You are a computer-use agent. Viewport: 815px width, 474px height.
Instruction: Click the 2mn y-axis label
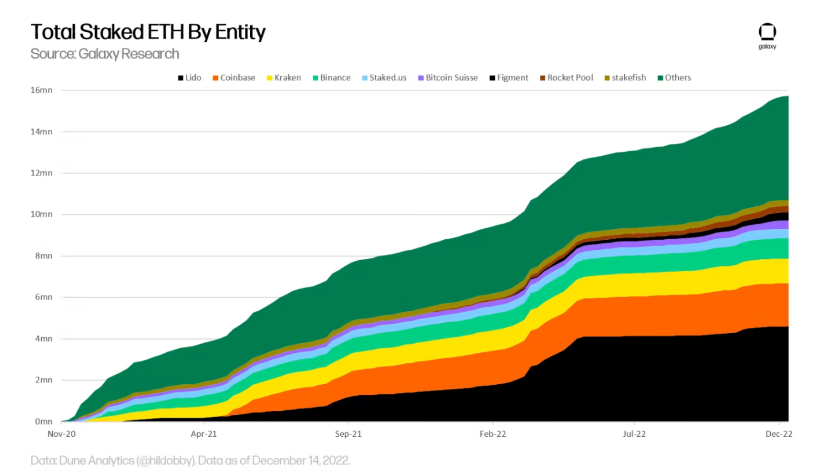point(44,380)
